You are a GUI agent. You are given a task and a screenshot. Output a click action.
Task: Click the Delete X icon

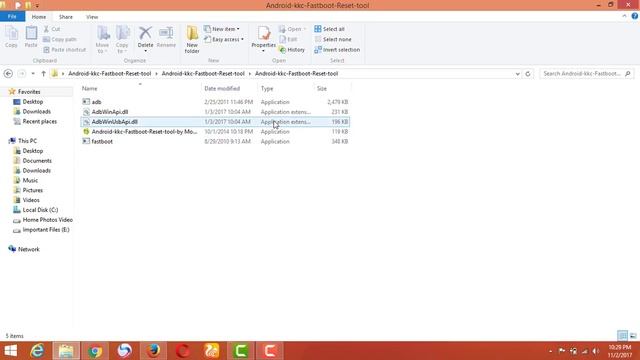coord(145,34)
